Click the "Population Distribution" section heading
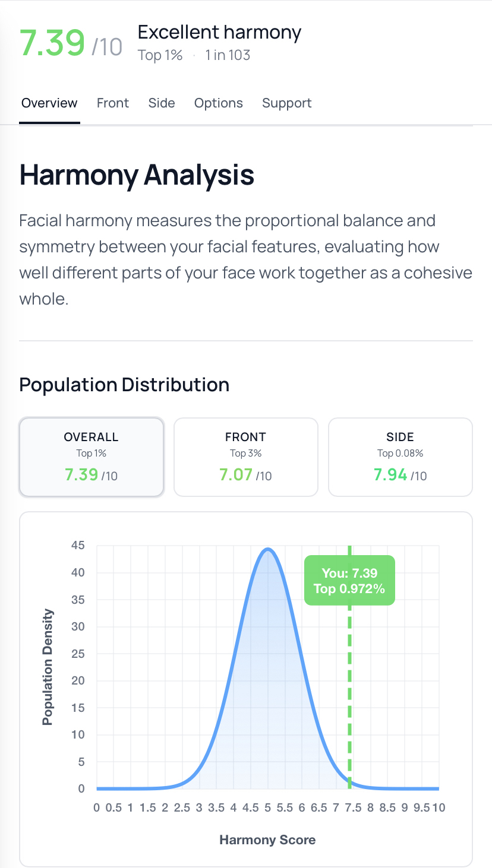This screenshot has width=492, height=868. (124, 385)
